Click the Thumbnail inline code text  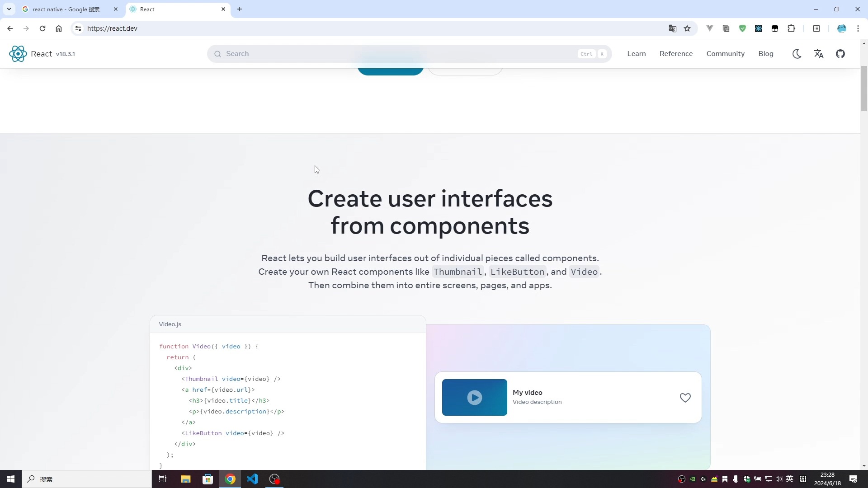coord(458,272)
